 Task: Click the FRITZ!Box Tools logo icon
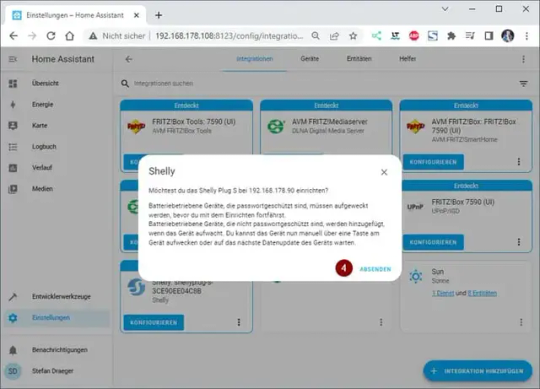click(136, 127)
